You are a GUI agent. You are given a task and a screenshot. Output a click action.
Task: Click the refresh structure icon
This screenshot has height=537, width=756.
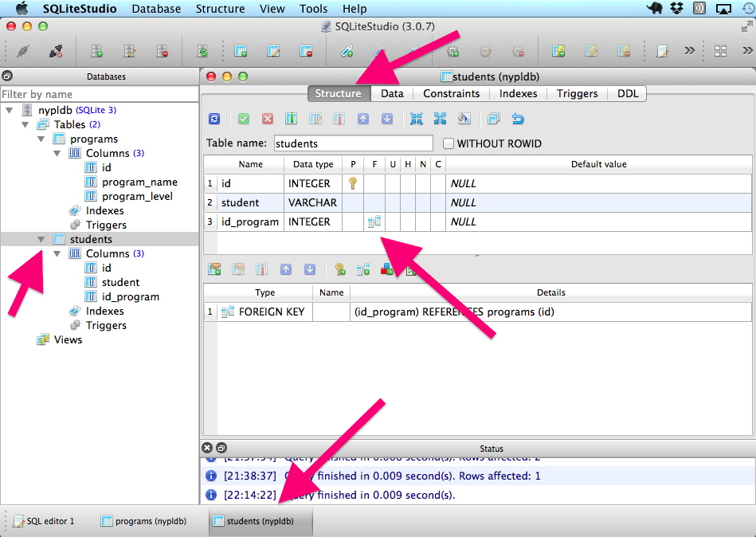[214, 119]
